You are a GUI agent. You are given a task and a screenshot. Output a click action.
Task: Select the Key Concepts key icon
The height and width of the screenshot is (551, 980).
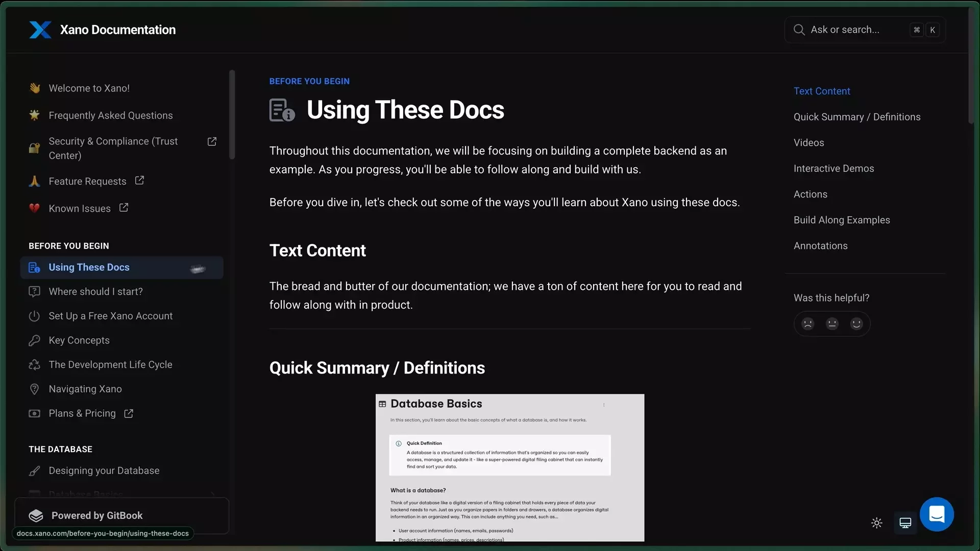pos(34,340)
